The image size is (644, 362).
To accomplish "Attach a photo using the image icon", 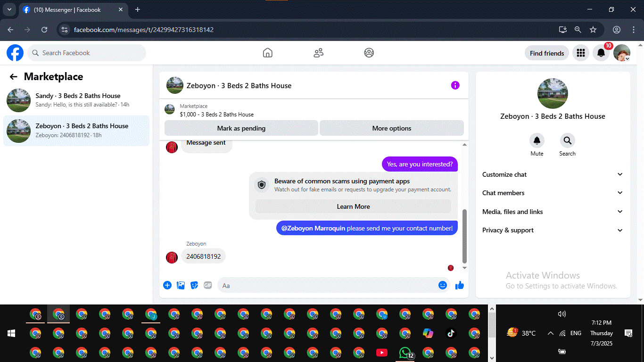I will (x=181, y=285).
